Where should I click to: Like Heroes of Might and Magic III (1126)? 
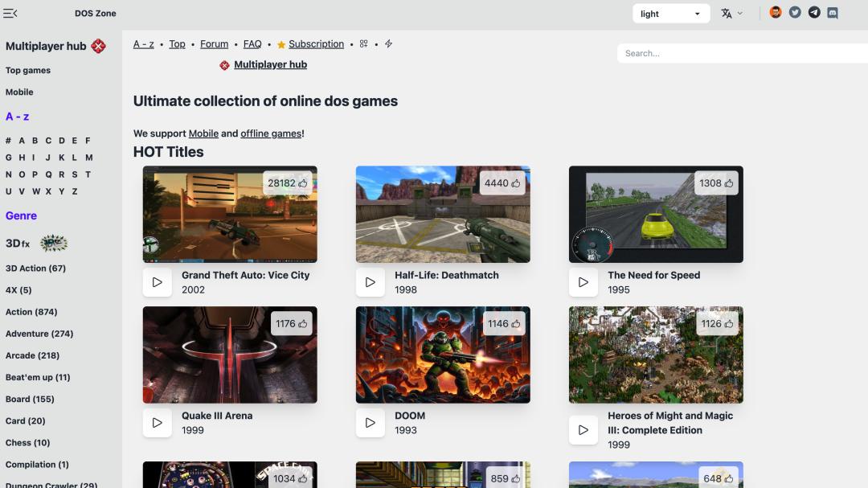point(717,323)
